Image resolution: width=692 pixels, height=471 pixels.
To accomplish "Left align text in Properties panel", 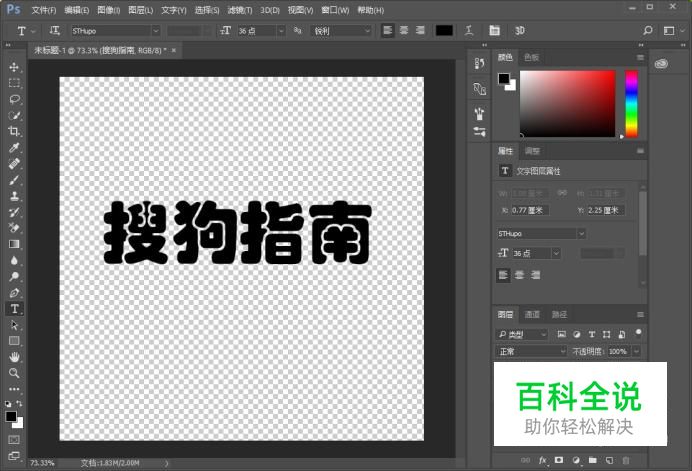I will tap(503, 275).
